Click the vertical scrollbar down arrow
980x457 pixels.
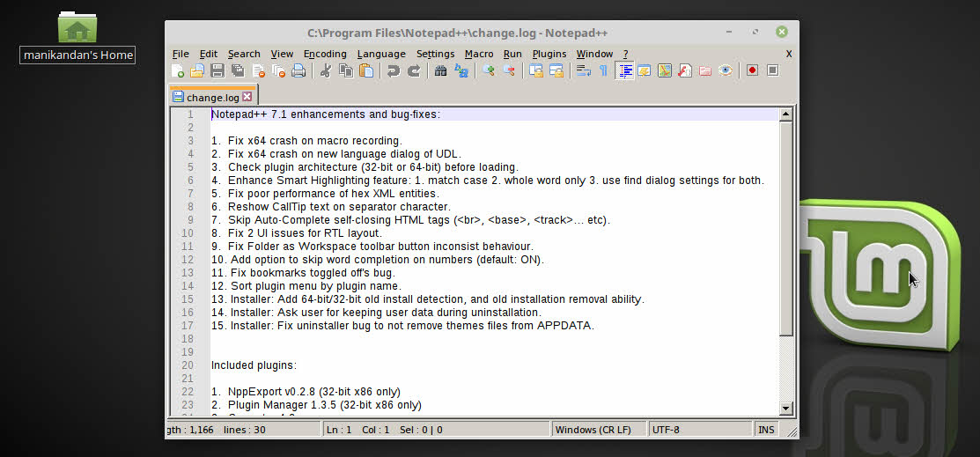click(786, 409)
